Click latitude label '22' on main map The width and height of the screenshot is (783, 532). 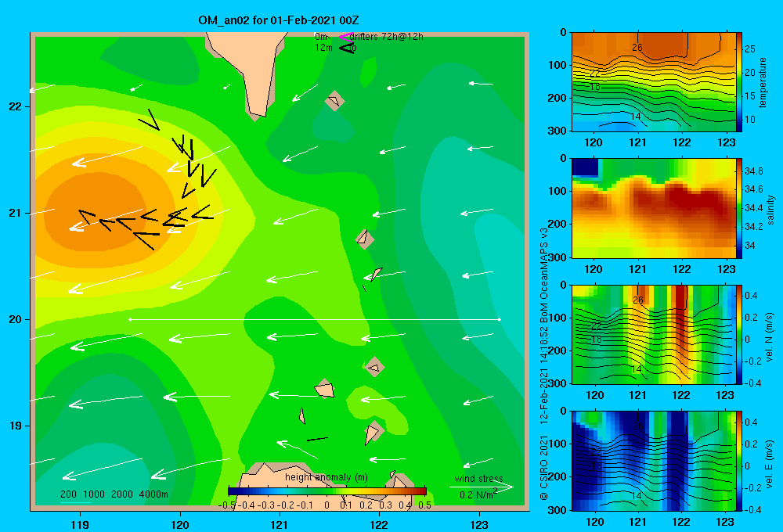[x=15, y=107]
